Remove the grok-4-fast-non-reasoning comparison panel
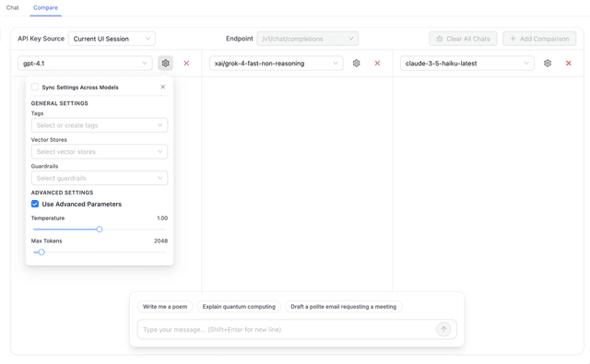This screenshot has height=364, width=590. 377,64
